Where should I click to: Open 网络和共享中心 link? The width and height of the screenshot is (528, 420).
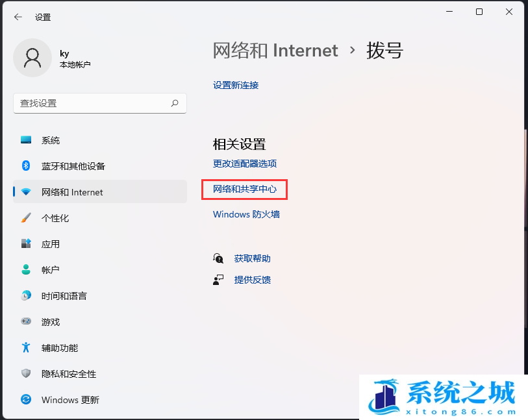(245, 189)
